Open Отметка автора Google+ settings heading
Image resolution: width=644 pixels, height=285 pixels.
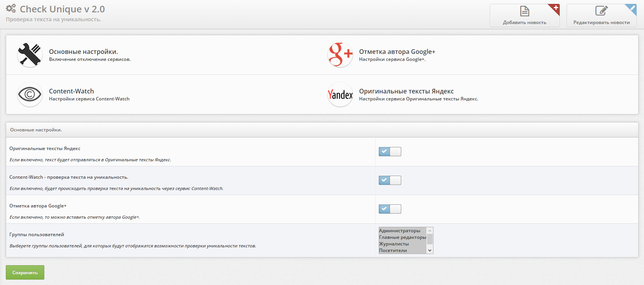(397, 52)
